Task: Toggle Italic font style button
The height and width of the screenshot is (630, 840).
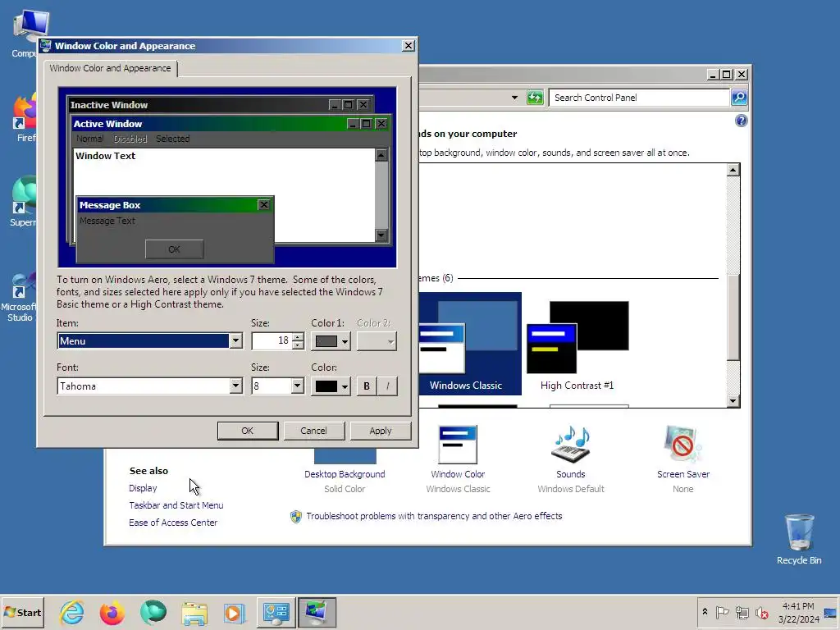Action: tap(388, 386)
